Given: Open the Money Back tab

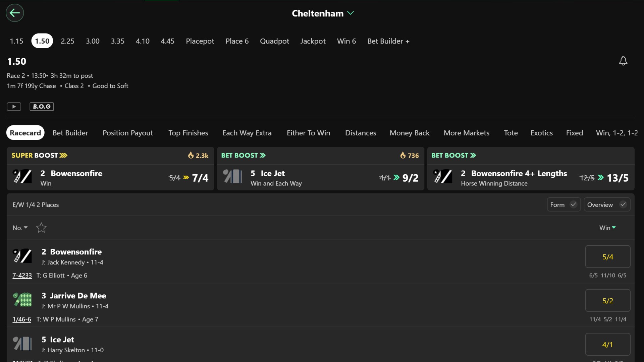Looking at the screenshot, I should tap(410, 133).
